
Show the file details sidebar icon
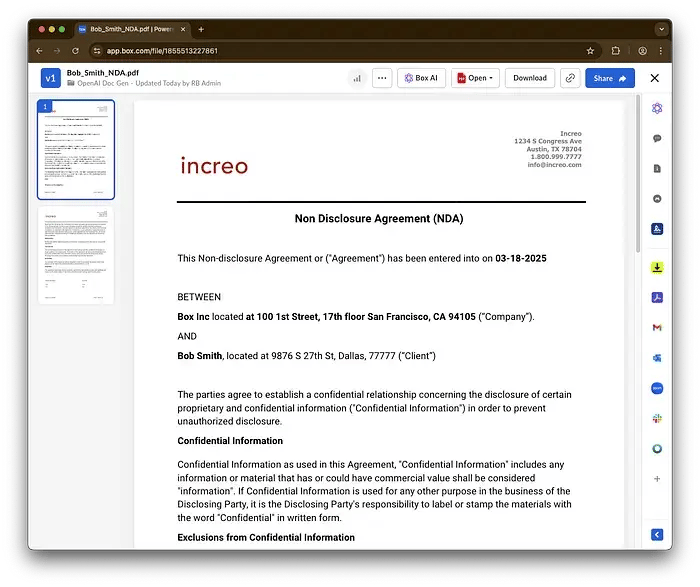tap(657, 169)
